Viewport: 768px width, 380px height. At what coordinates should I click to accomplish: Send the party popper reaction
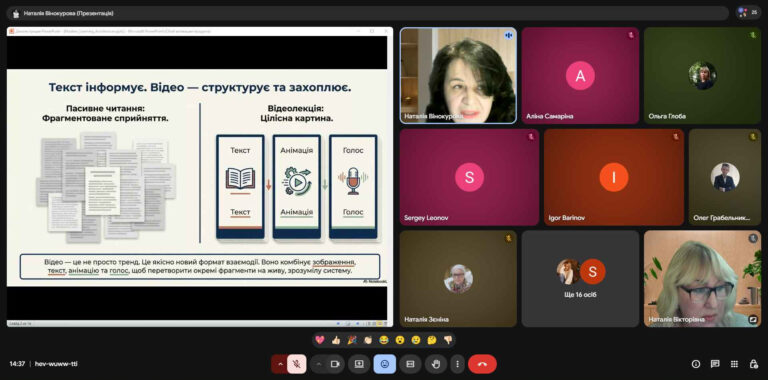point(352,340)
